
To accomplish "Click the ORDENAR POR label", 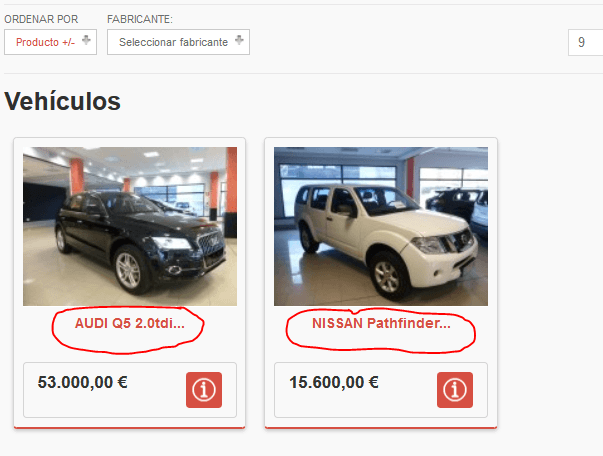I will pos(41,19).
